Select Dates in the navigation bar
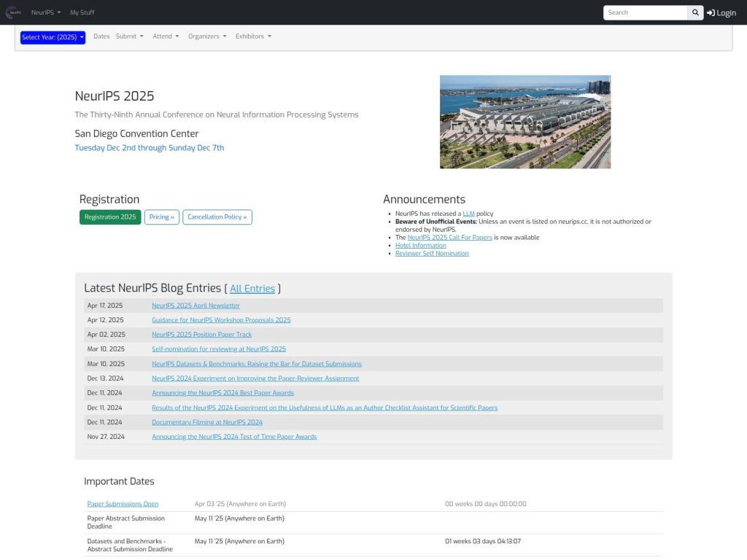The height and width of the screenshot is (560, 747). click(101, 36)
